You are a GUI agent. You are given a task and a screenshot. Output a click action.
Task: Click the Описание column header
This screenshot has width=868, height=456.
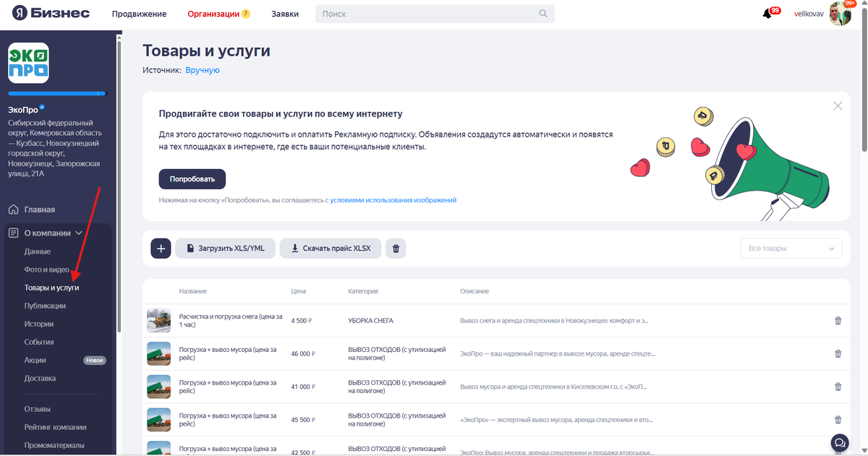click(x=475, y=291)
